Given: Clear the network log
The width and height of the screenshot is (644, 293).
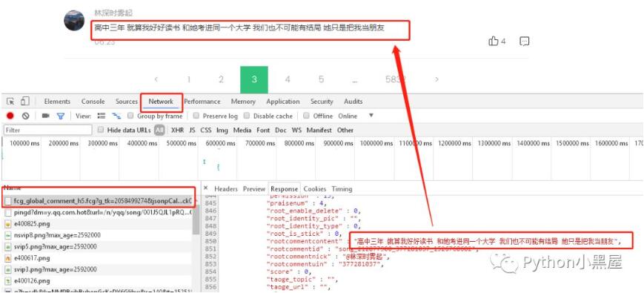Looking at the screenshot, I should [25, 116].
